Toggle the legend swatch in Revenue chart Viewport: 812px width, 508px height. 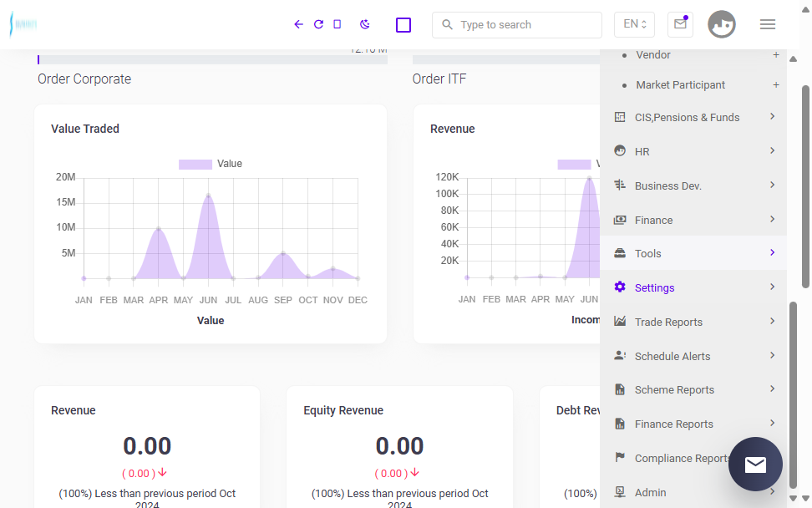tap(574, 164)
